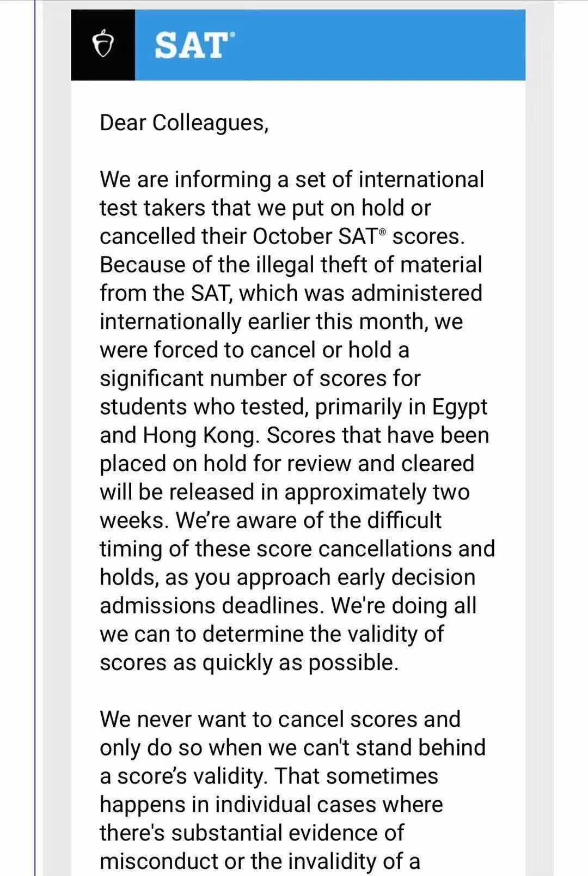Click the registered symbol after October SAT
588x876 pixels.
(x=382, y=233)
